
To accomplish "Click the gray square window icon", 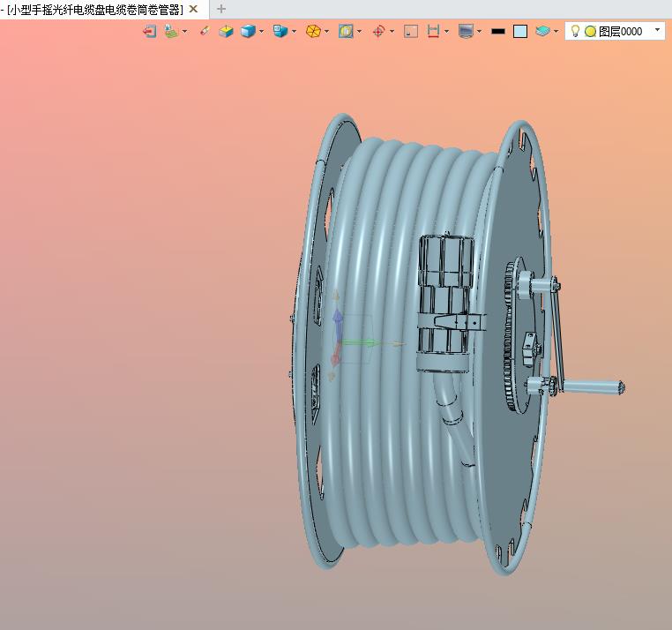I will (411, 31).
